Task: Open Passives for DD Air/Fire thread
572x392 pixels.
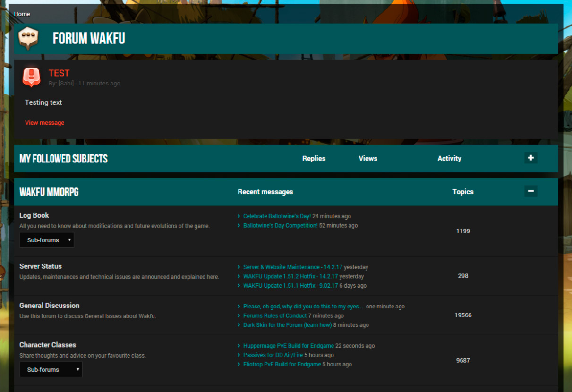Action: tap(273, 355)
